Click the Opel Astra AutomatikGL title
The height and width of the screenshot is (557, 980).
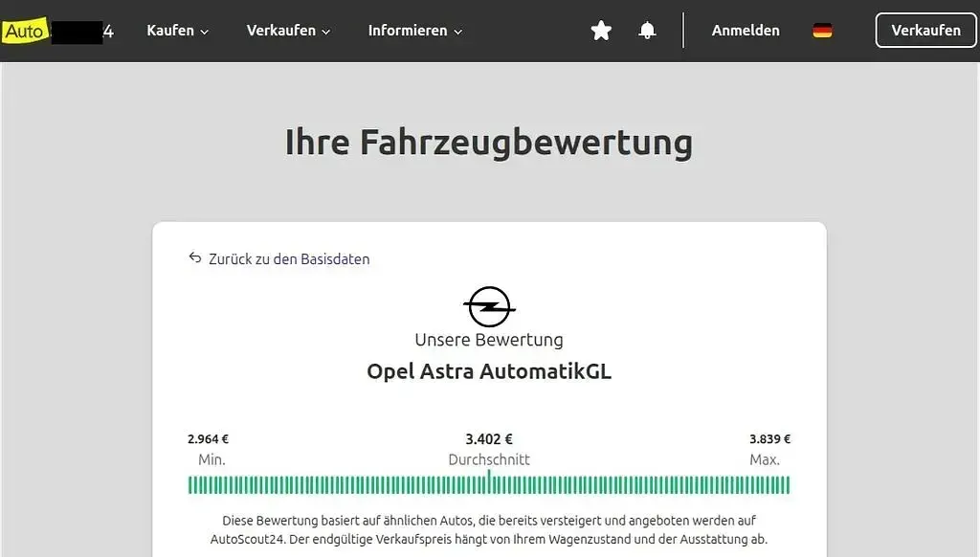point(489,371)
